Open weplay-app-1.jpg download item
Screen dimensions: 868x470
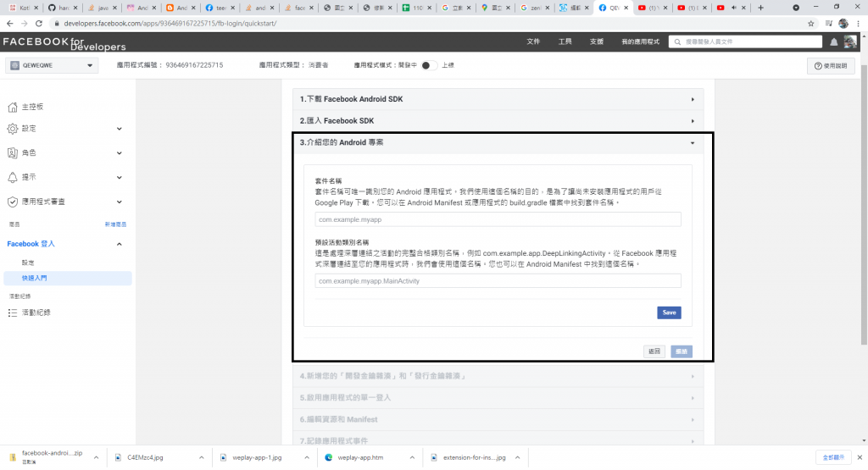257,457
